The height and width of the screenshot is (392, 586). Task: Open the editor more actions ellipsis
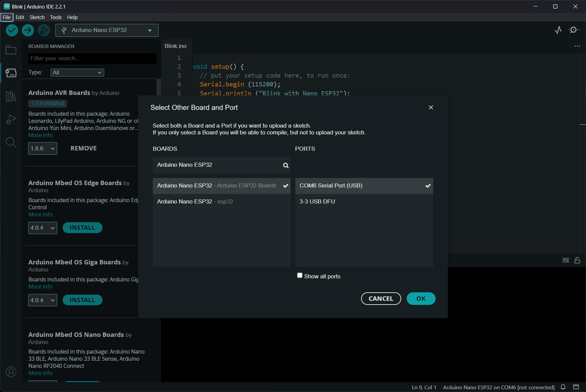coord(577,46)
